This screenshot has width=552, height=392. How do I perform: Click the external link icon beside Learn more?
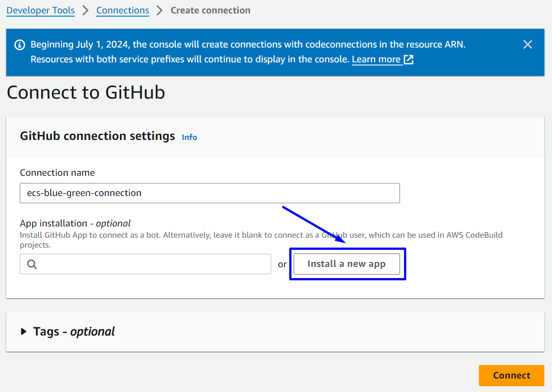point(409,60)
